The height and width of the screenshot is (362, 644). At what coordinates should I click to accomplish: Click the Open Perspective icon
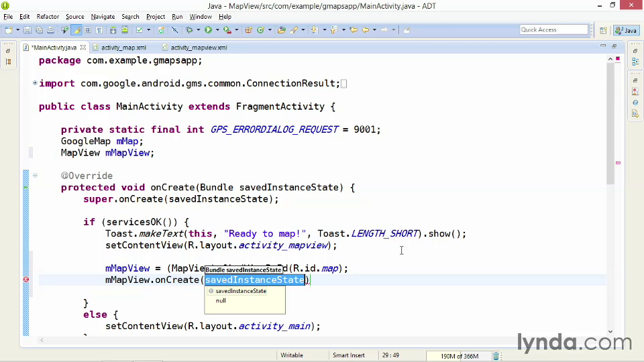[x=603, y=30]
